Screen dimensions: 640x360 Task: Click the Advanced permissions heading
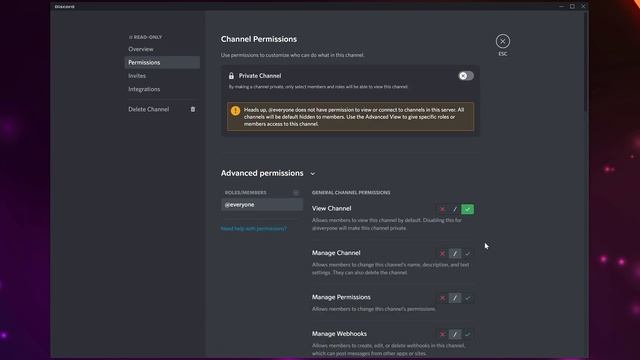coord(262,173)
